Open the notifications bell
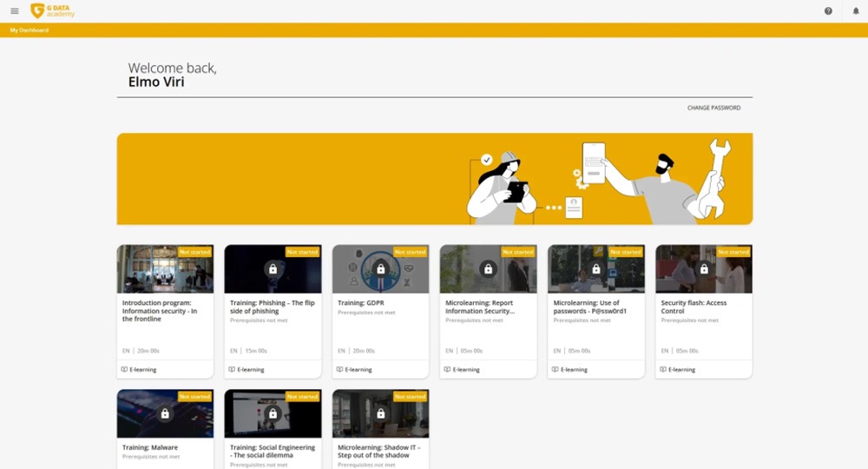Screen dimensions: 868x469 pos(856,11)
